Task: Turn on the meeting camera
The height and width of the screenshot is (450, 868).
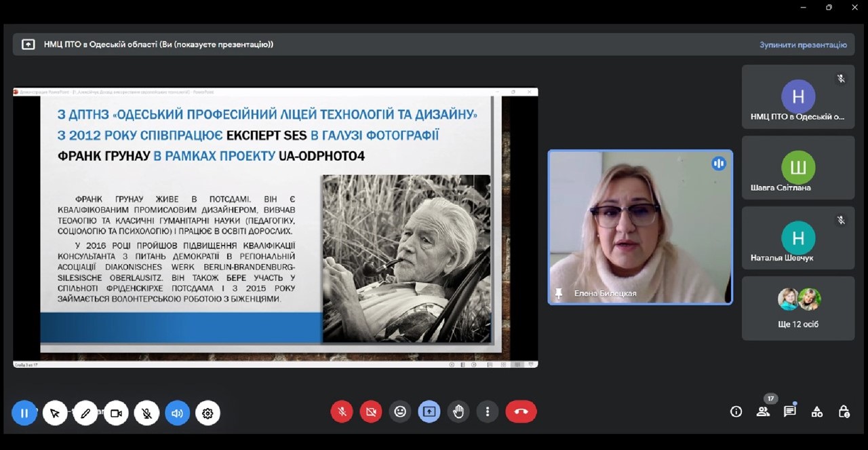Action: coord(371,411)
